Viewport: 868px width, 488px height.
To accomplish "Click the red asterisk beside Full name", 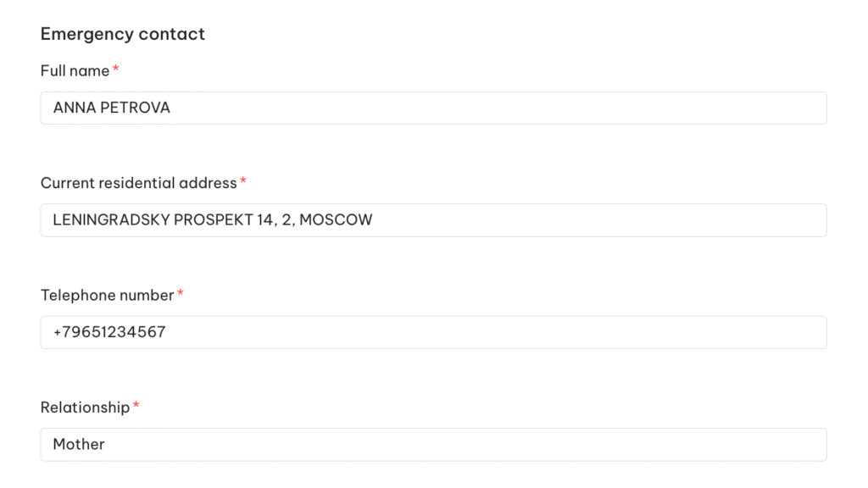I will [x=116, y=69].
